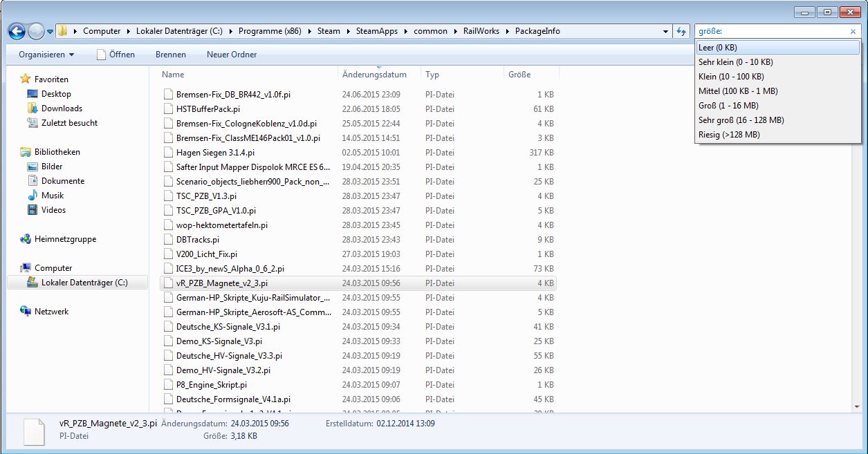Select 'Klein (10 - 100 KB)' filter

(x=777, y=77)
